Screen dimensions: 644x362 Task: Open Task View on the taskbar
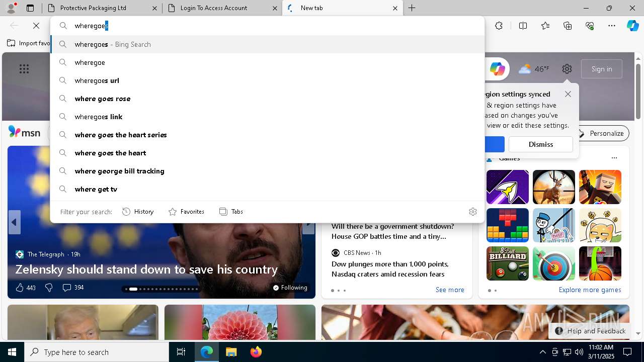(x=181, y=352)
